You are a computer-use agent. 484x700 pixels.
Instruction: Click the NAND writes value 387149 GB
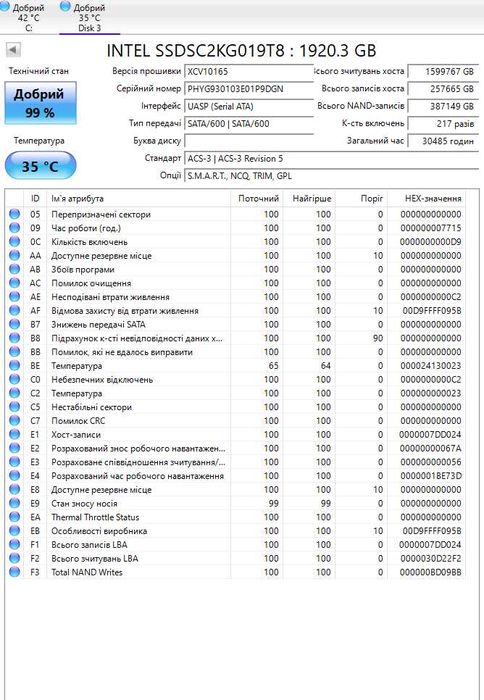443,106
